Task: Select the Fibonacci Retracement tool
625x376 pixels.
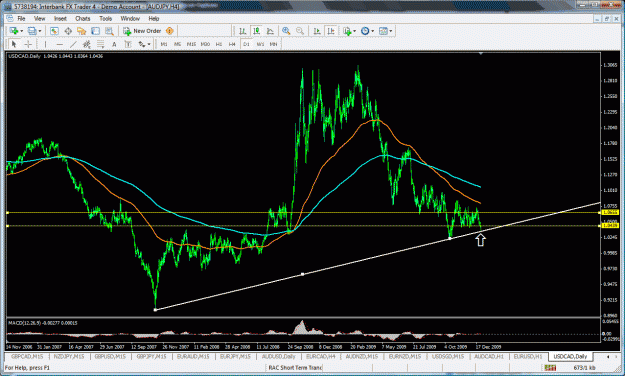Action: pyautogui.click(x=100, y=44)
